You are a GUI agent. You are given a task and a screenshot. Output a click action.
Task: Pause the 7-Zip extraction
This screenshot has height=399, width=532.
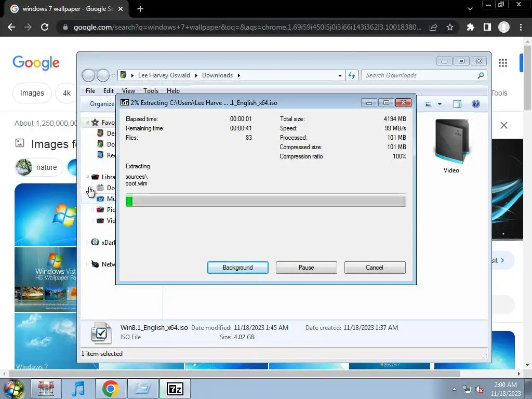tap(306, 268)
